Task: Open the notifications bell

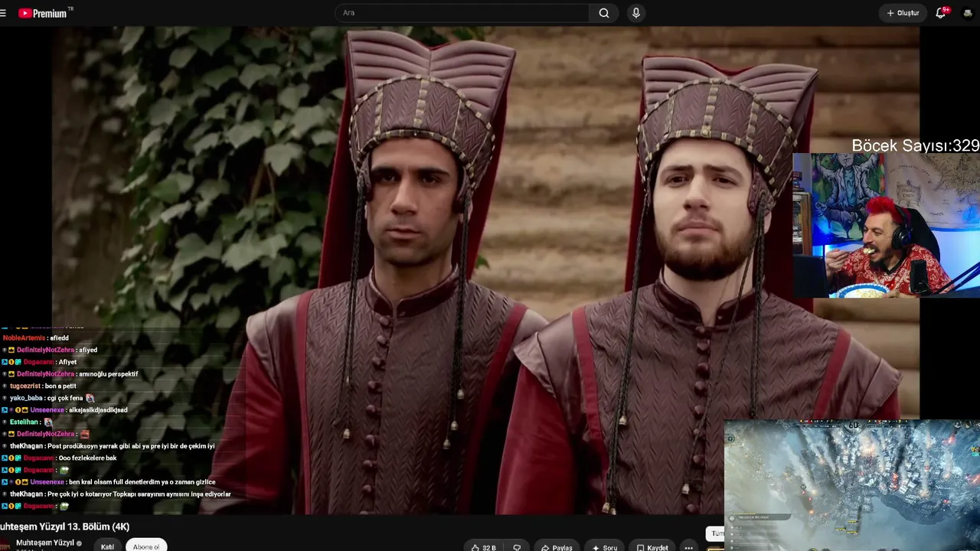Action: (x=941, y=13)
